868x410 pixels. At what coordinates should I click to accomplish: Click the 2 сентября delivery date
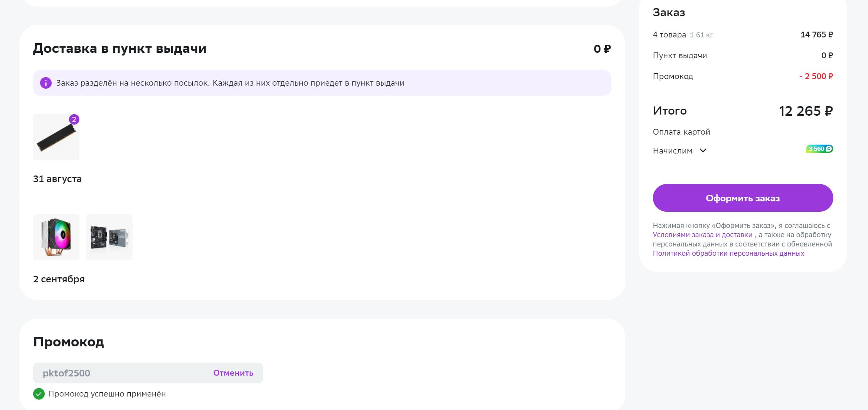pyautogui.click(x=59, y=279)
